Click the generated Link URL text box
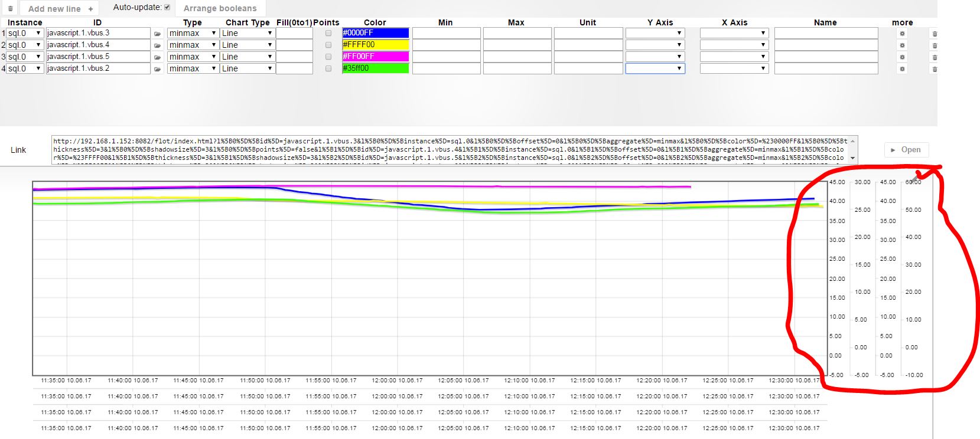The height and width of the screenshot is (439, 980). [x=449, y=150]
